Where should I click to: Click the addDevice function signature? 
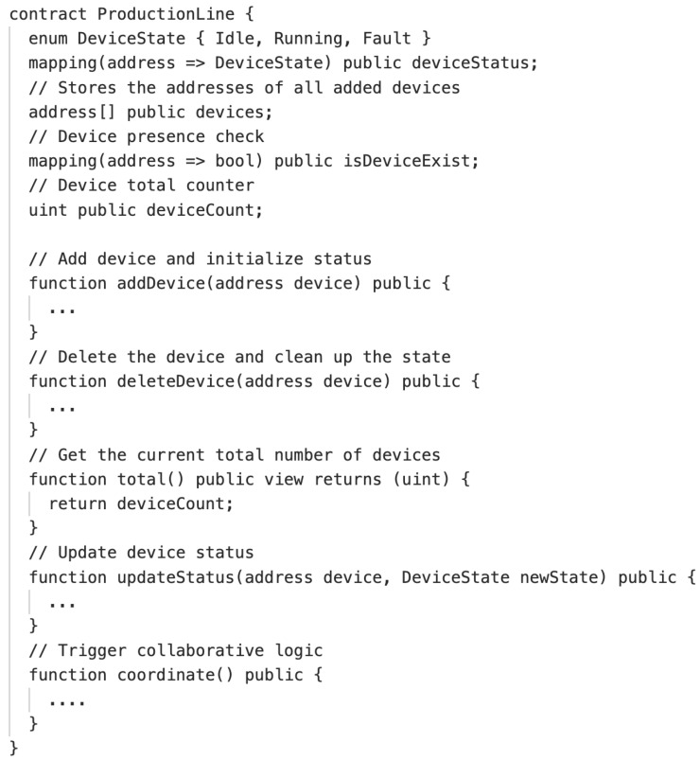(x=239, y=284)
